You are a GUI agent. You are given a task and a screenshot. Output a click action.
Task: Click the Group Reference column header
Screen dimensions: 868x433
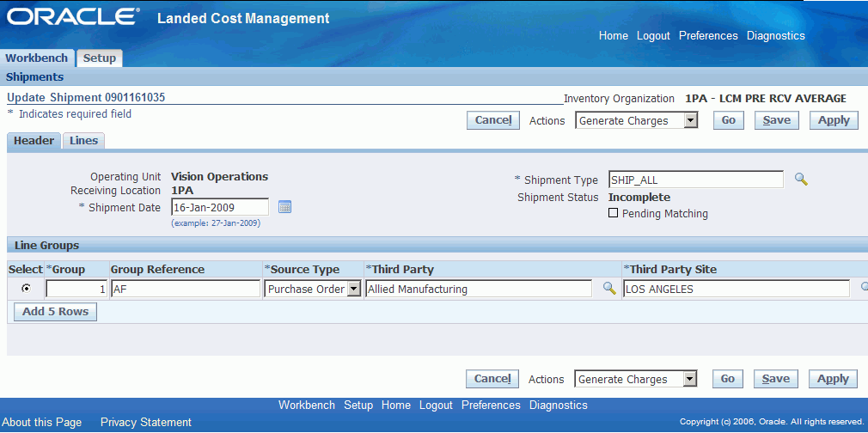tap(158, 270)
